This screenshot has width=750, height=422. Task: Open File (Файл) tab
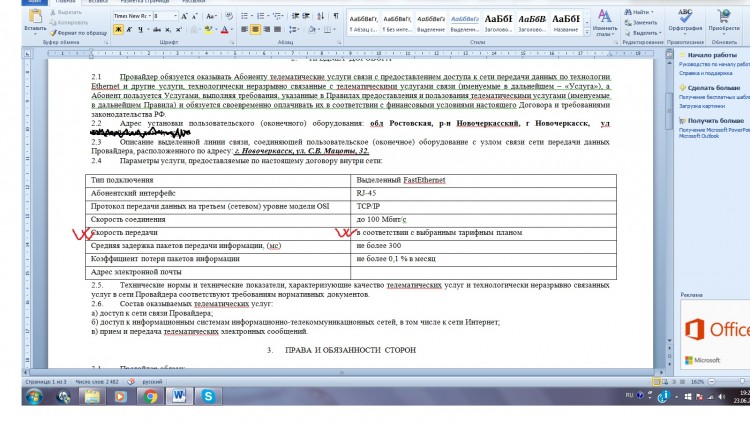(35, 2)
